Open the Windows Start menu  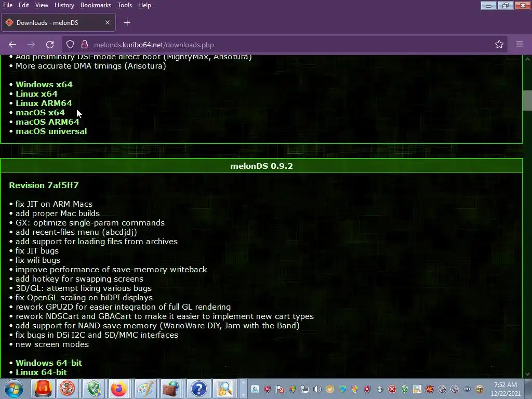[x=14, y=389]
